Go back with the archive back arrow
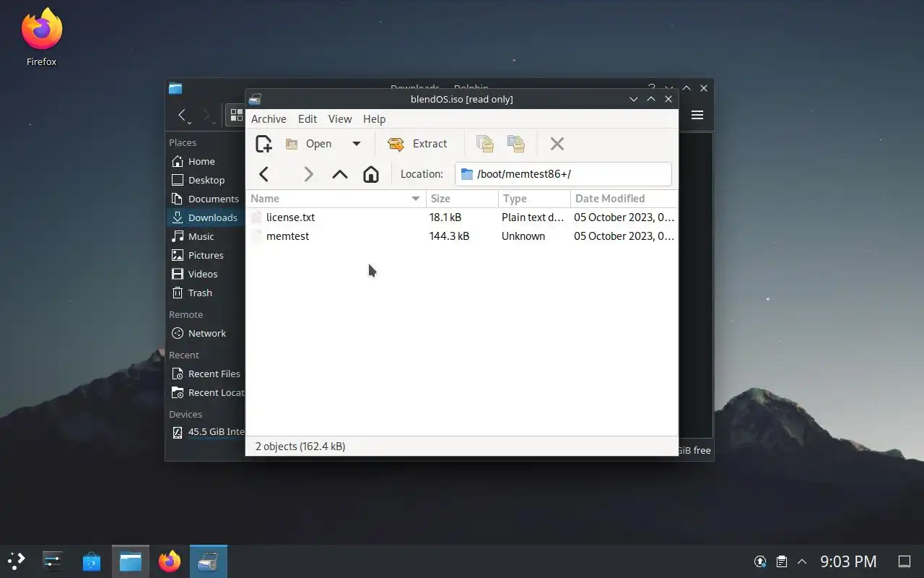The image size is (924, 578). click(264, 174)
